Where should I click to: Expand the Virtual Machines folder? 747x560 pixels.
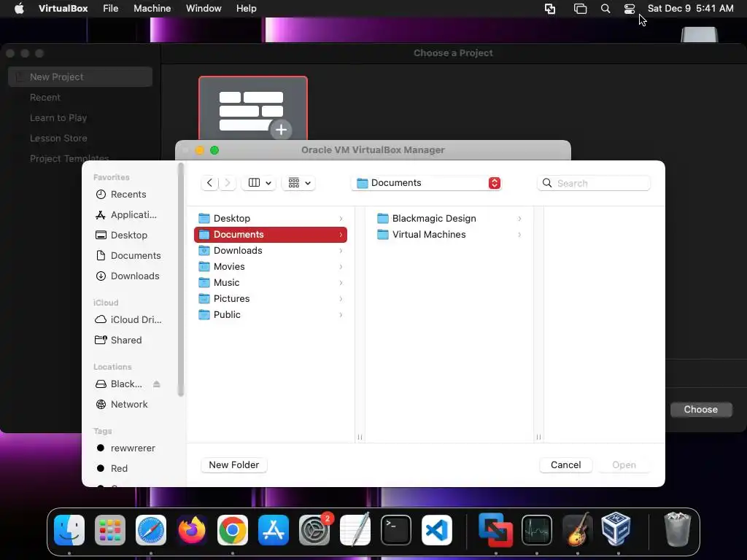pos(519,235)
